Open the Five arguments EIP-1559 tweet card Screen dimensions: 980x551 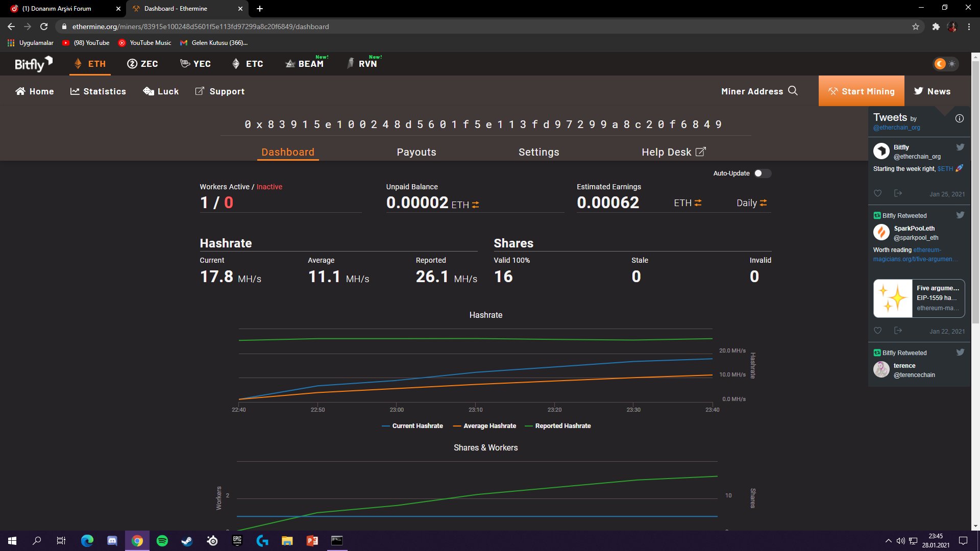[919, 298]
